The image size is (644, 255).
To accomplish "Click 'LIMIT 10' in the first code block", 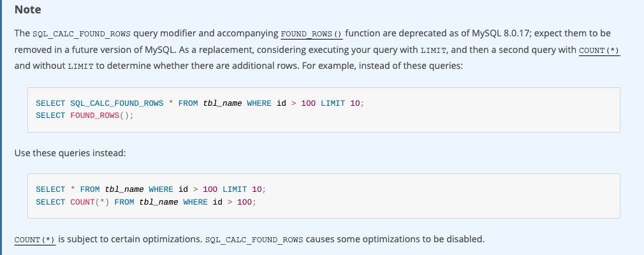I will 340,103.
